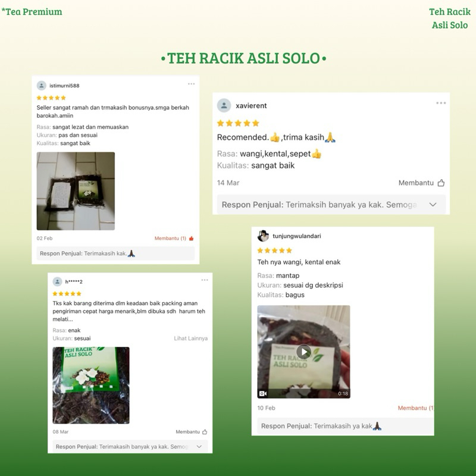This screenshot has height=476, width=476.
Task: Open the three-dot menu on xavierent's review
Action: pyautogui.click(x=441, y=103)
